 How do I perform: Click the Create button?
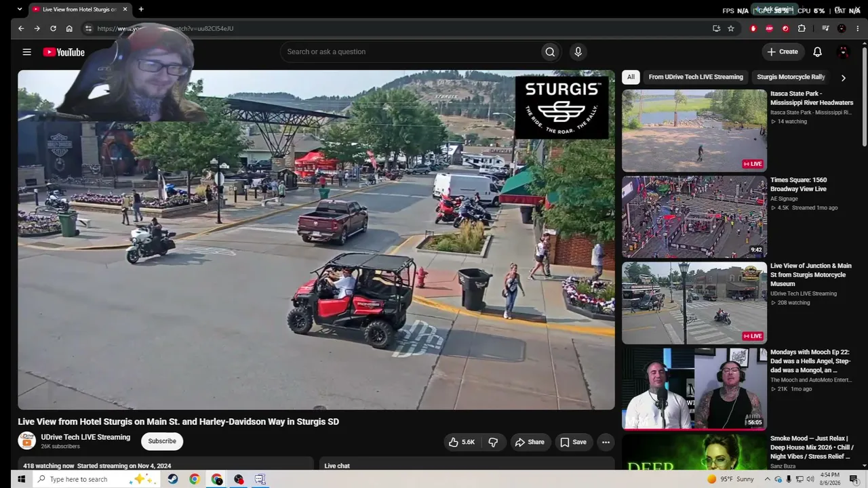(783, 52)
